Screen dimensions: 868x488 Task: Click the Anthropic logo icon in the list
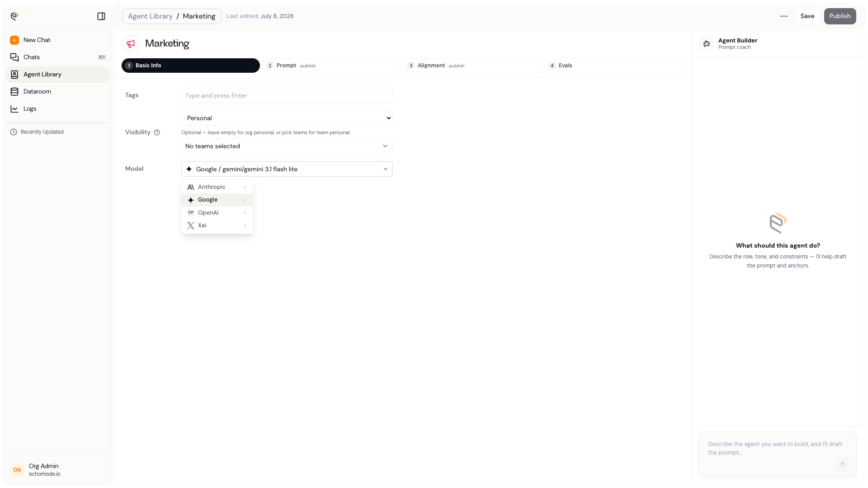[191, 187]
